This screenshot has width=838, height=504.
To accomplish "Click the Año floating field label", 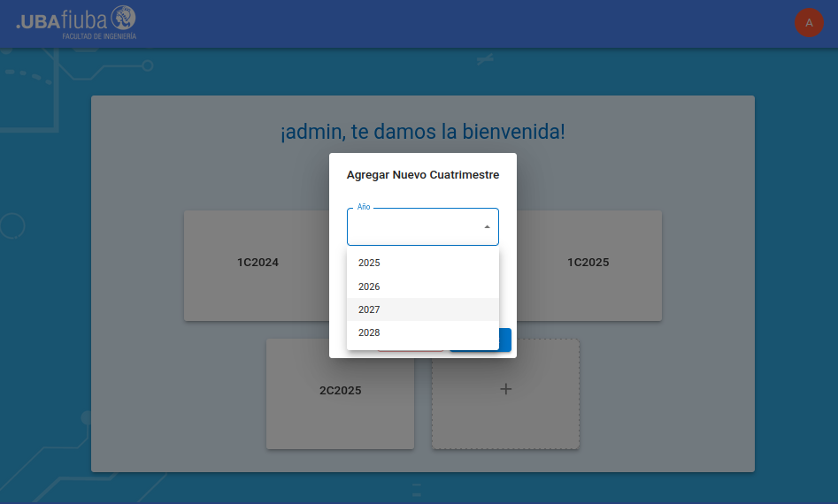I will (x=364, y=207).
